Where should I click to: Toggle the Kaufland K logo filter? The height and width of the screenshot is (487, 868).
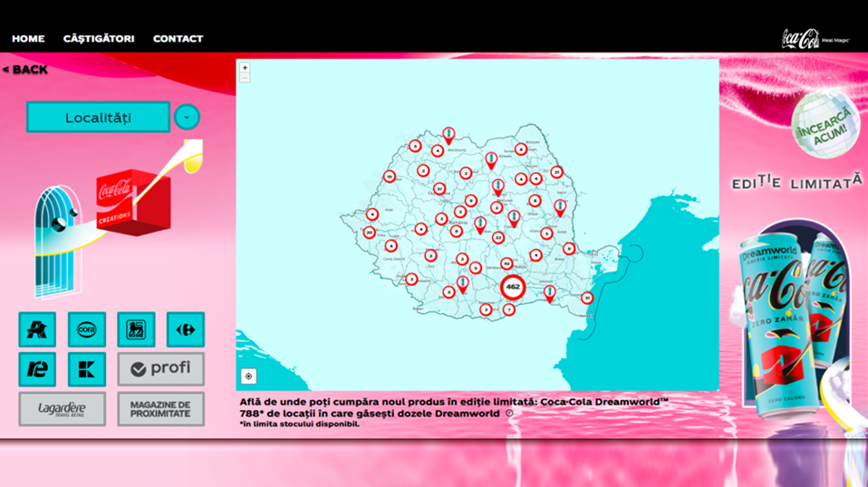click(86, 369)
